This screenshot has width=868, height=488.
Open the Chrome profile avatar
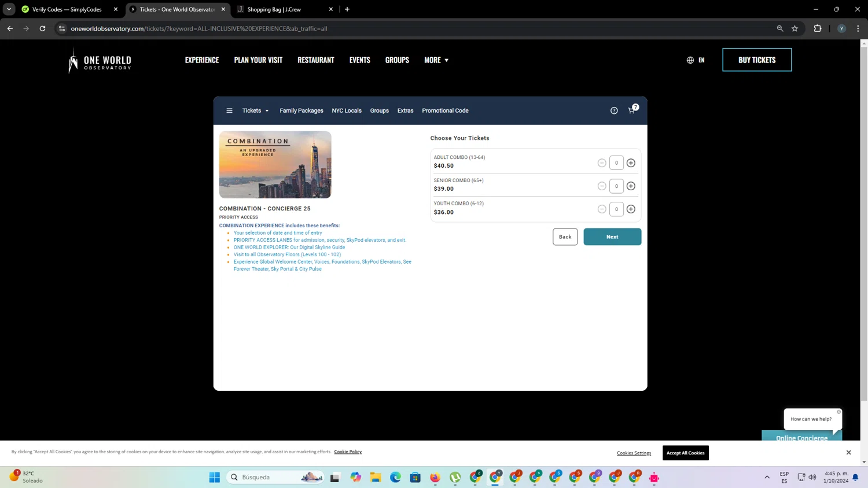coord(841,28)
